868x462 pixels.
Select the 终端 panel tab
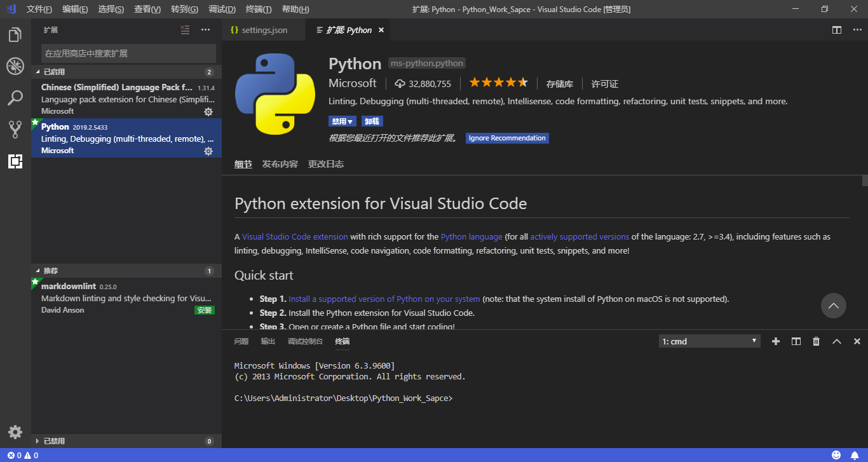point(342,341)
